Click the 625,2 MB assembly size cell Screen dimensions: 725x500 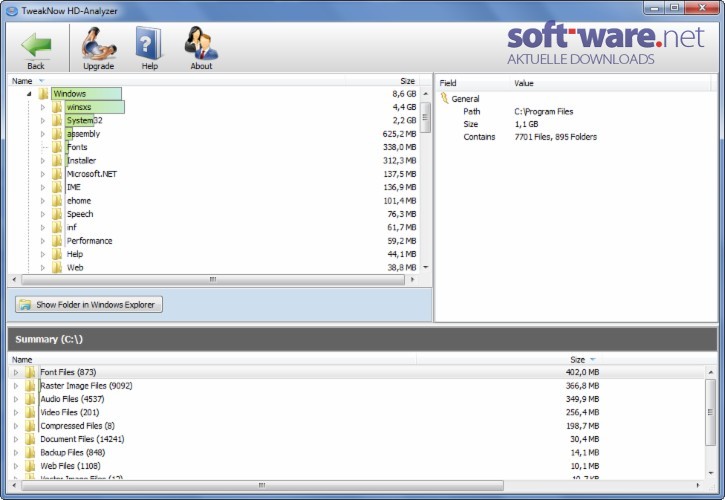pyautogui.click(x=399, y=134)
